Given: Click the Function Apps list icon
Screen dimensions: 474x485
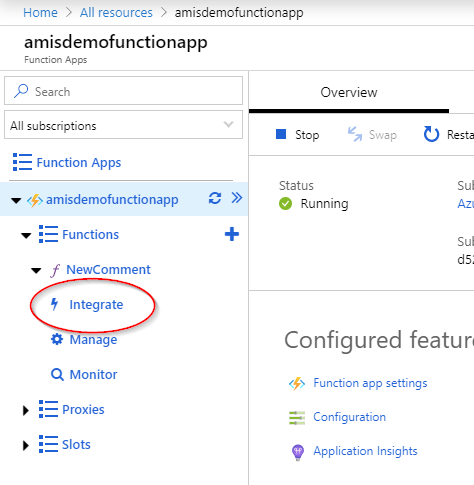Looking at the screenshot, I should [x=22, y=162].
